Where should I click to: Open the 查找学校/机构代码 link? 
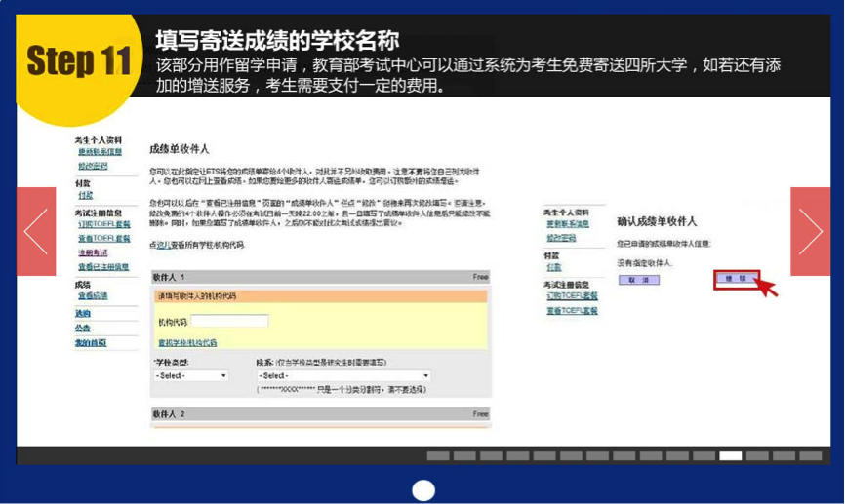pos(187,343)
